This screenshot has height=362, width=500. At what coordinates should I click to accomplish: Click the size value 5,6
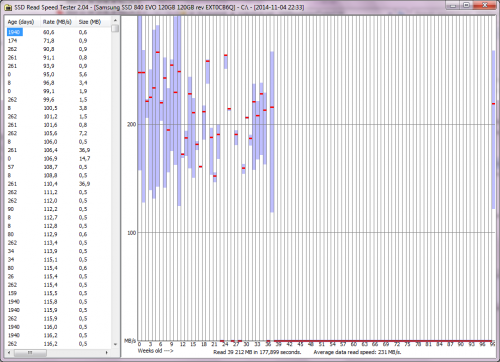pyautogui.click(x=83, y=74)
